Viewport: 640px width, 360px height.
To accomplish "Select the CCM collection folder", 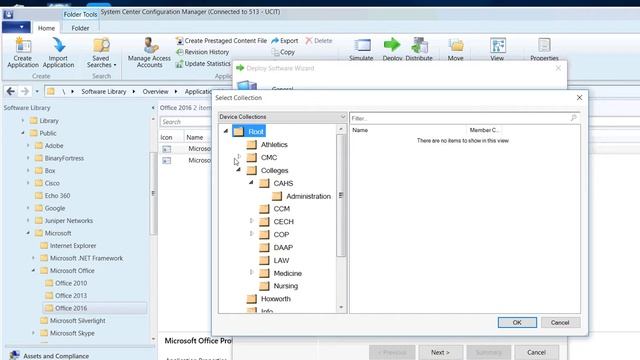I will tap(275, 209).
